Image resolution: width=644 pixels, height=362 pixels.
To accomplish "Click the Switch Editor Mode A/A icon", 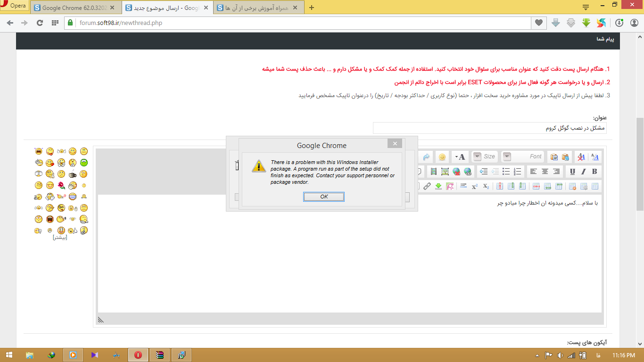I will [x=595, y=157].
